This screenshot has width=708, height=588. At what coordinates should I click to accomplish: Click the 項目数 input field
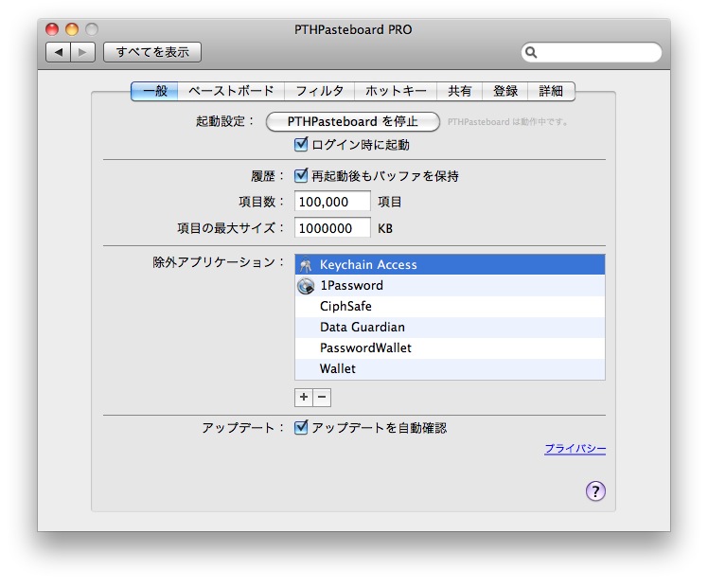[332, 202]
